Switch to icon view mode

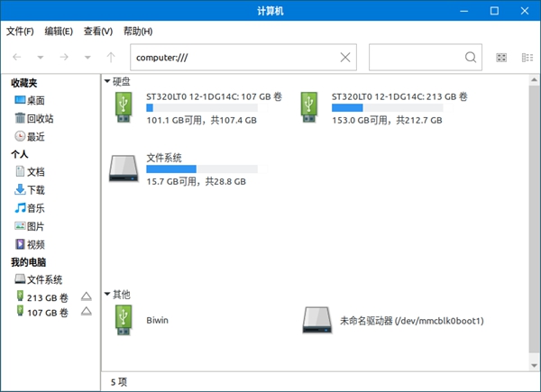click(x=501, y=58)
